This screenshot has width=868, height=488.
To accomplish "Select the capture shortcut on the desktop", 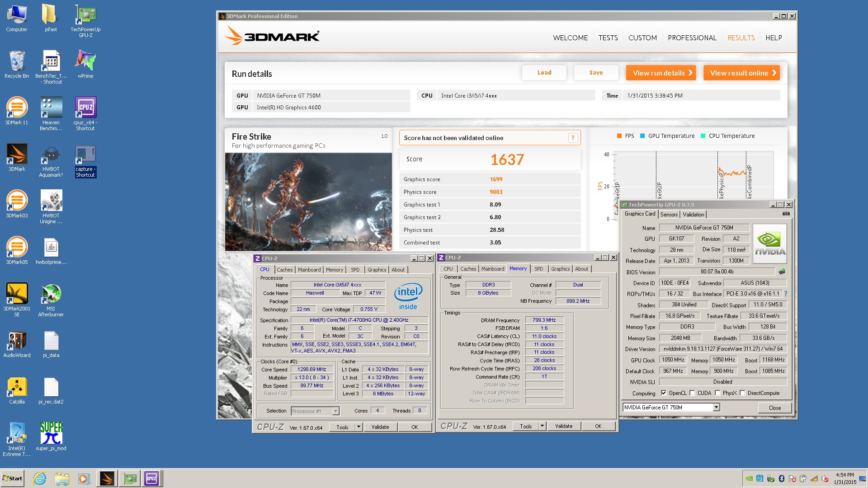I will point(85,160).
